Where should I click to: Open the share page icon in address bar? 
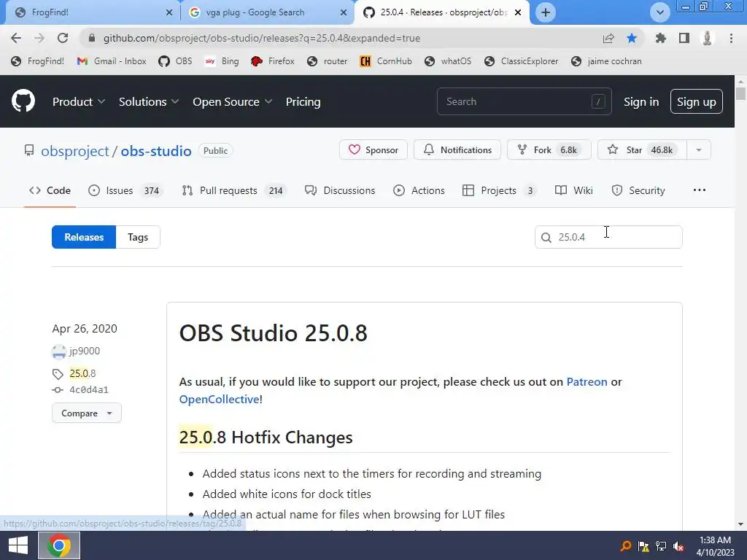608,38
